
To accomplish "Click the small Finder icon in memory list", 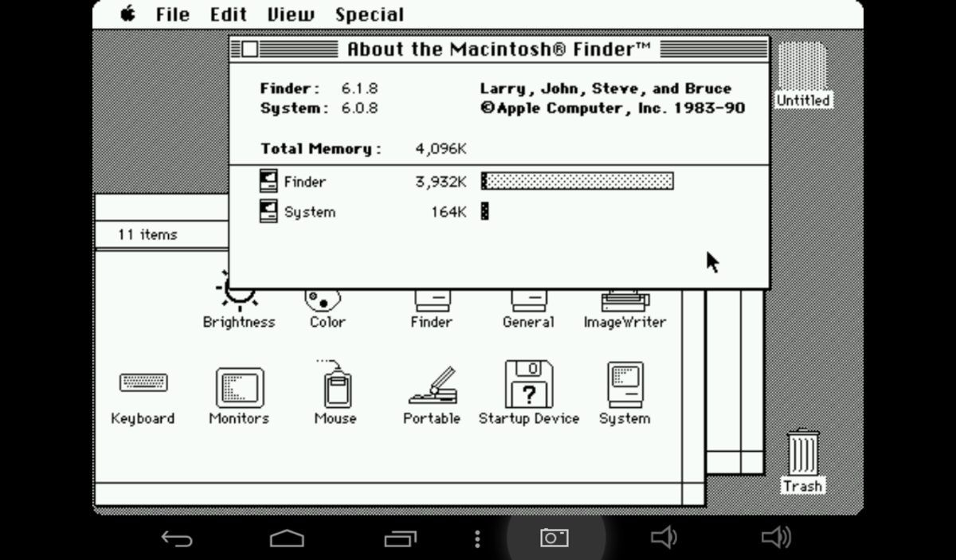I will [267, 181].
